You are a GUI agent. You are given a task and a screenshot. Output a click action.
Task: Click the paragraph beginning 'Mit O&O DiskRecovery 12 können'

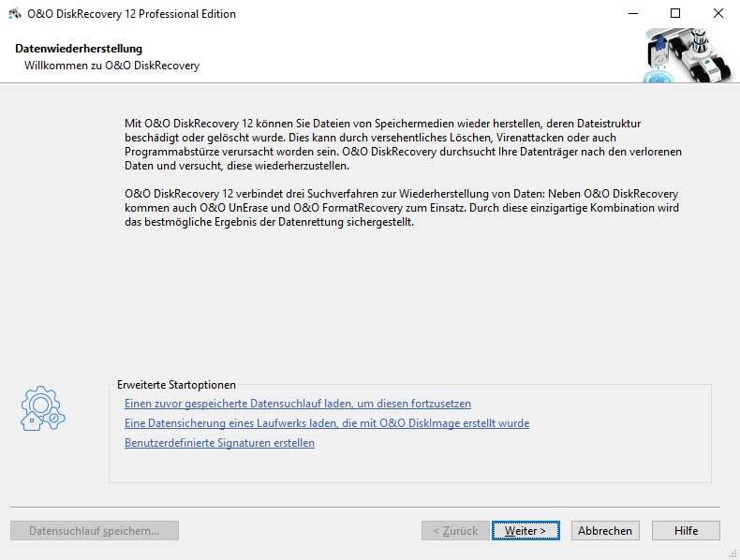pos(403,144)
